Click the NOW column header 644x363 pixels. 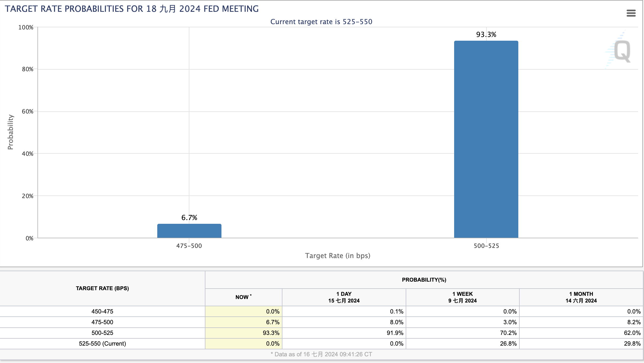pos(243,297)
